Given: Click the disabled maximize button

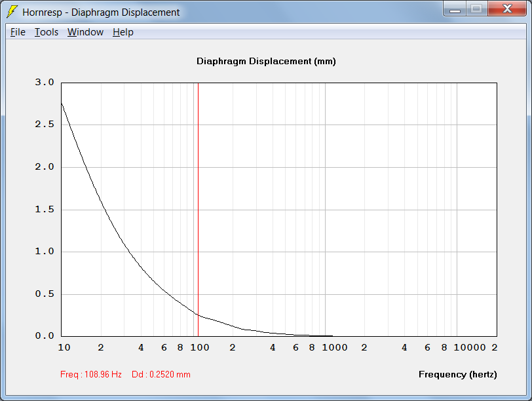Looking at the screenshot, I should tap(476, 9).
